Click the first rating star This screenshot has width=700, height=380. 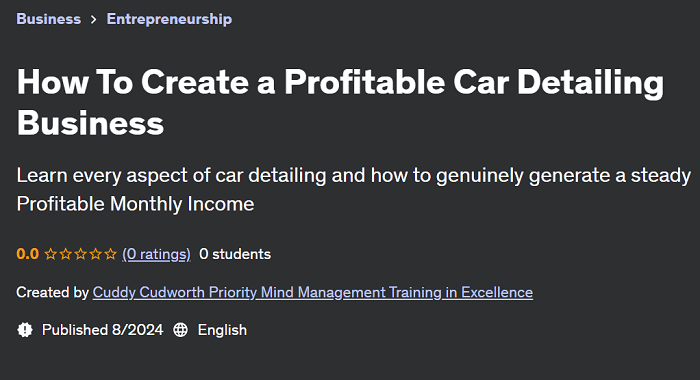click(x=51, y=254)
